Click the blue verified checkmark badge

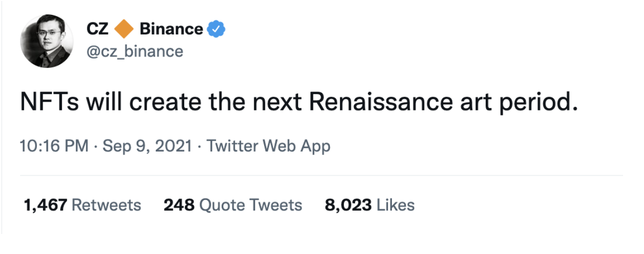pyautogui.click(x=216, y=29)
